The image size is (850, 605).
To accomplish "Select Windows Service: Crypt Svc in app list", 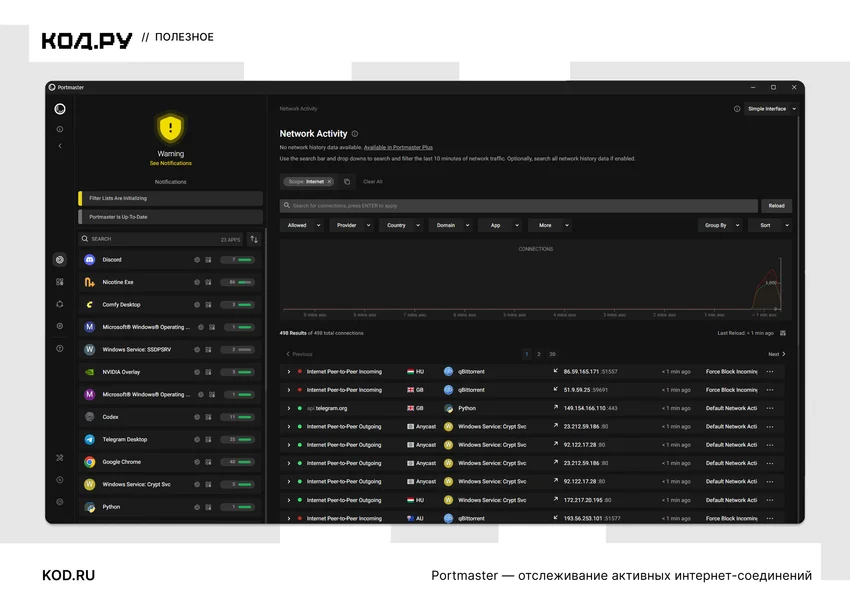I will (x=170, y=485).
